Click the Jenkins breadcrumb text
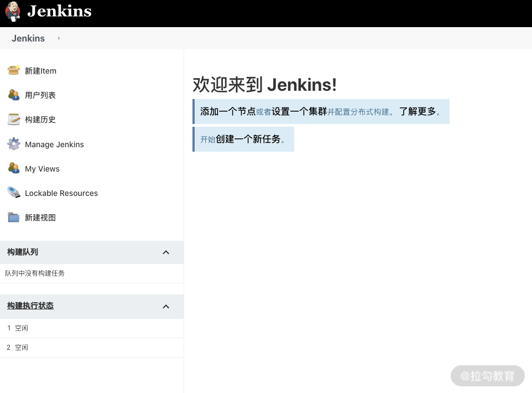The image size is (532, 393). point(28,38)
